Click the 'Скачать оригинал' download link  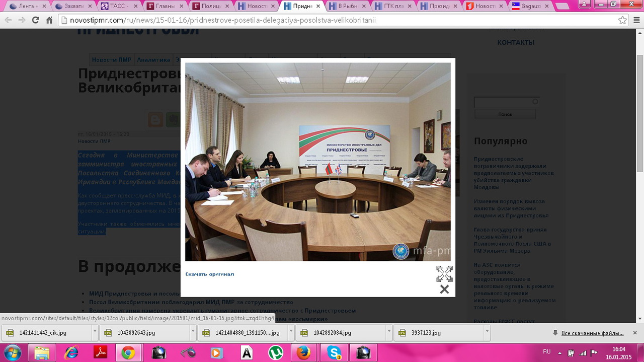(x=210, y=274)
